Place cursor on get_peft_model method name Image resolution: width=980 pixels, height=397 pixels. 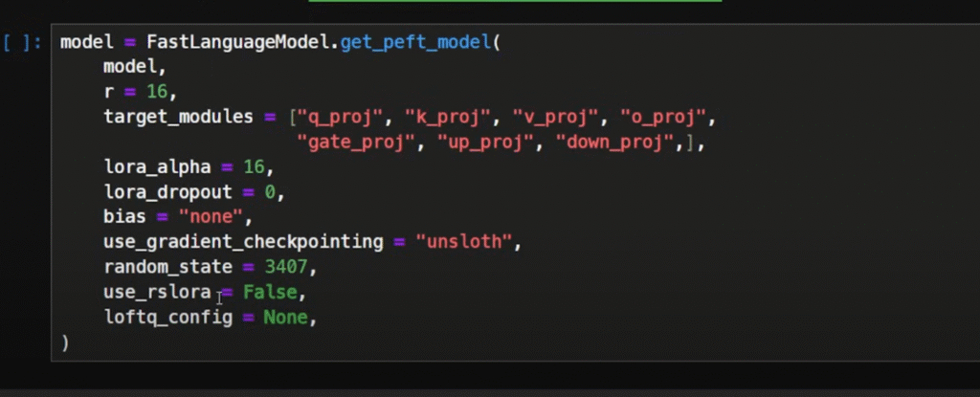pos(416,42)
